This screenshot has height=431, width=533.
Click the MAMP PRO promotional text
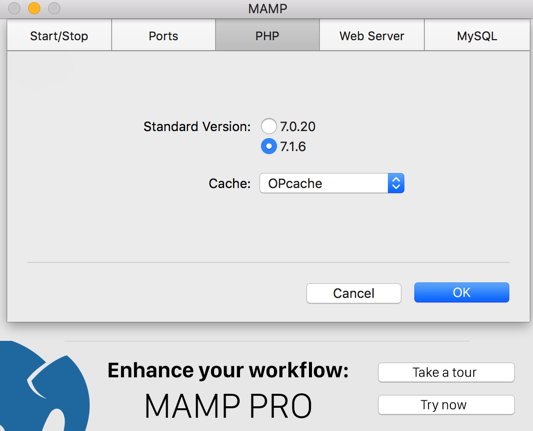228,406
